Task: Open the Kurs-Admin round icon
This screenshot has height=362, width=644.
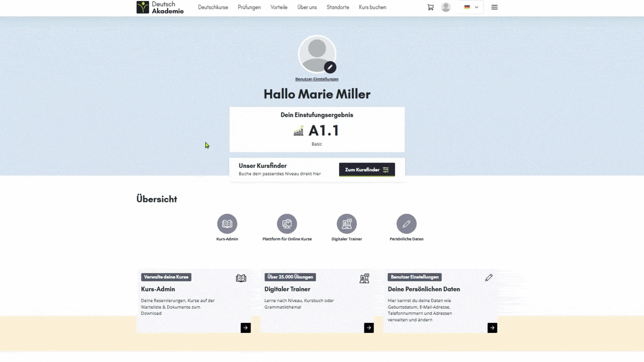Action: 227,224
